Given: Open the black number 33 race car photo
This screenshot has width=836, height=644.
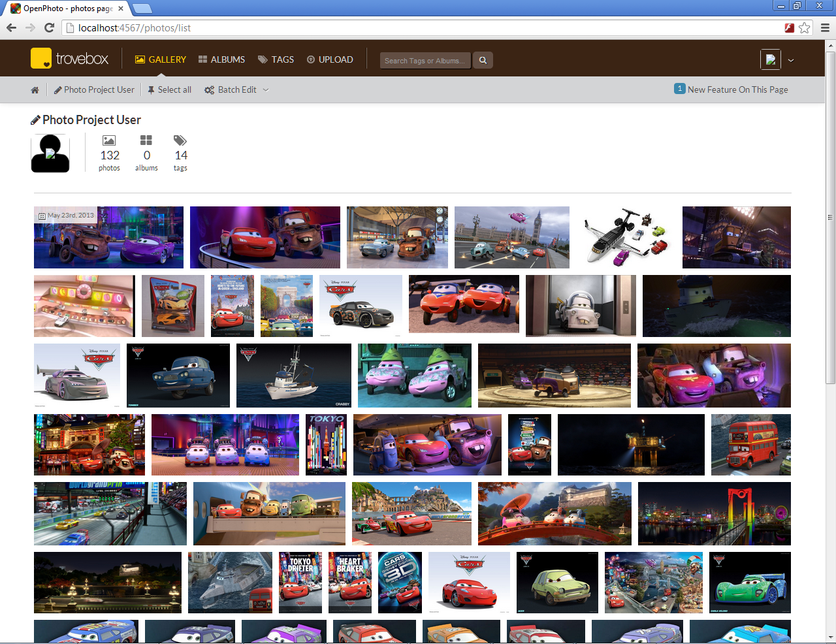Looking at the screenshot, I should coord(361,306).
